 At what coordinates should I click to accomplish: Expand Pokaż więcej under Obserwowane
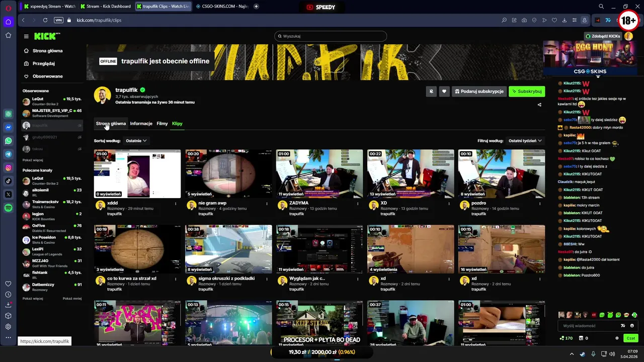pos(33,160)
